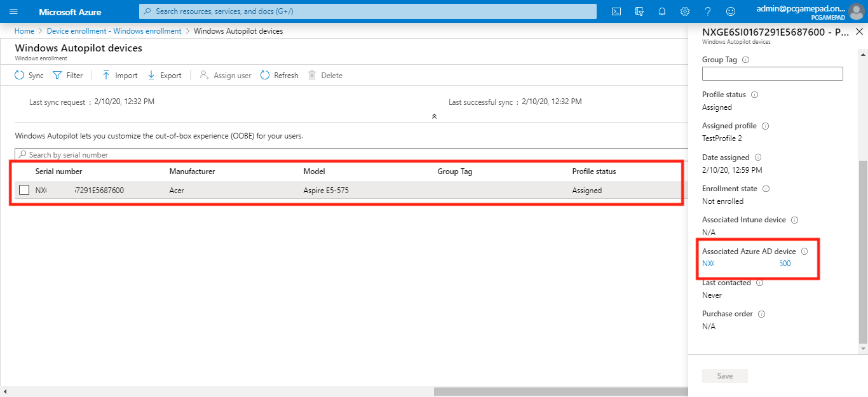Click Microsoft Azure portal title

pos(70,12)
